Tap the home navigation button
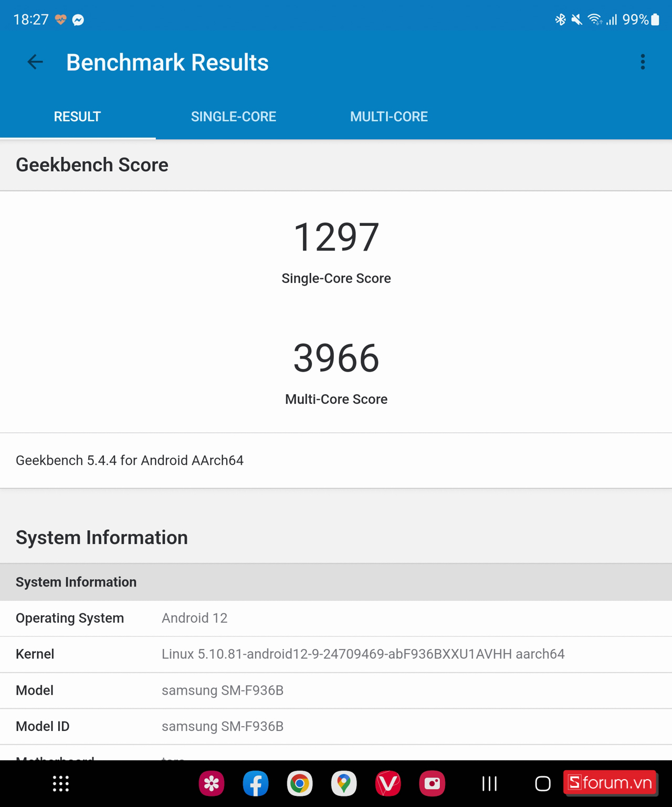 pos(543,783)
